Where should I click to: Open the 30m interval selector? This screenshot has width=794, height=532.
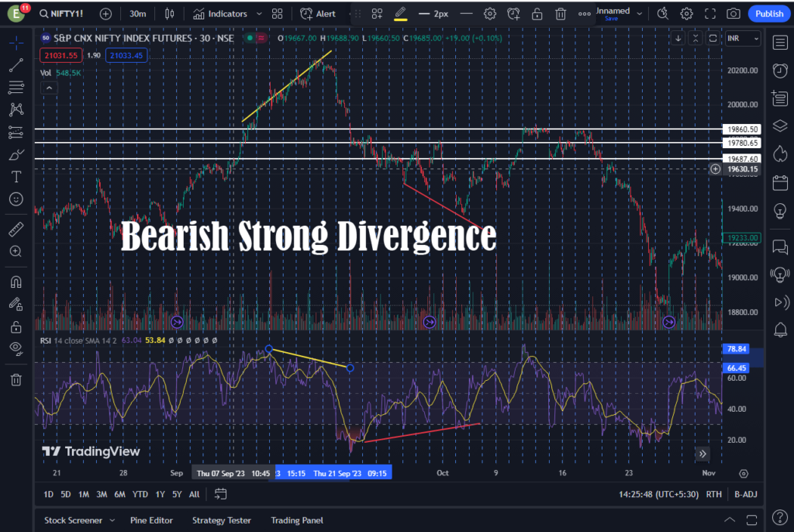138,14
